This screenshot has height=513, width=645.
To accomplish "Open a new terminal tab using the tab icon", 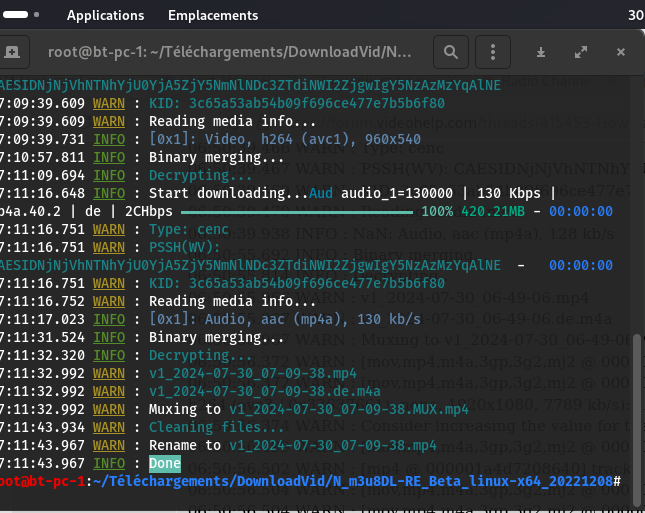I will click(11, 52).
